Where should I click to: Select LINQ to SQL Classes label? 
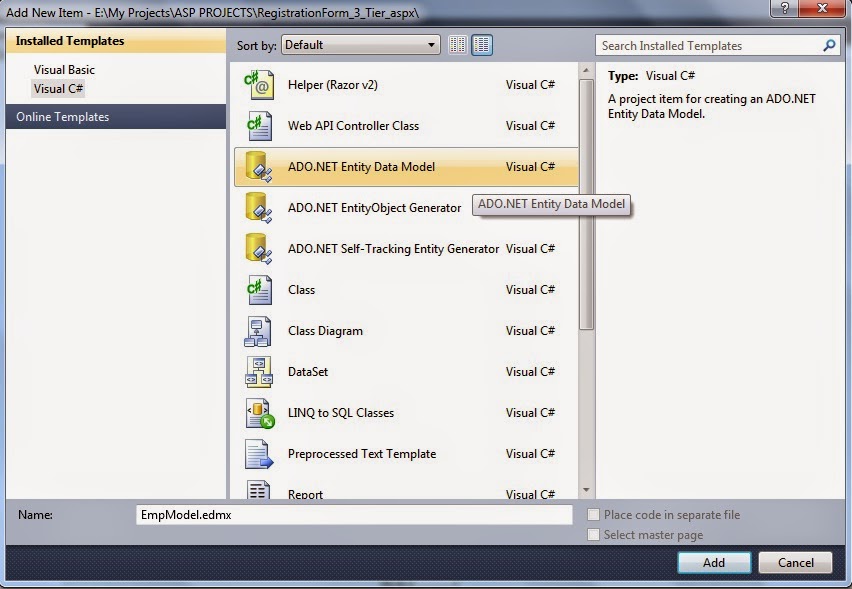click(x=341, y=413)
